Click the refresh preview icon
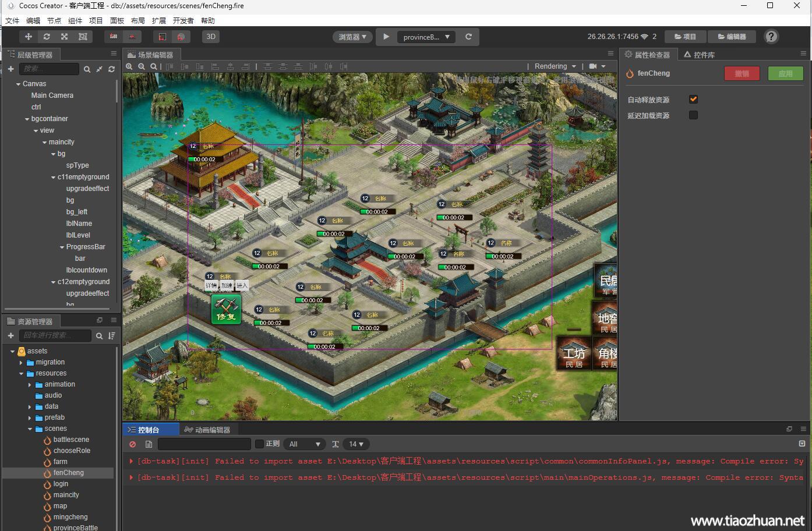812x531 pixels. [x=468, y=37]
